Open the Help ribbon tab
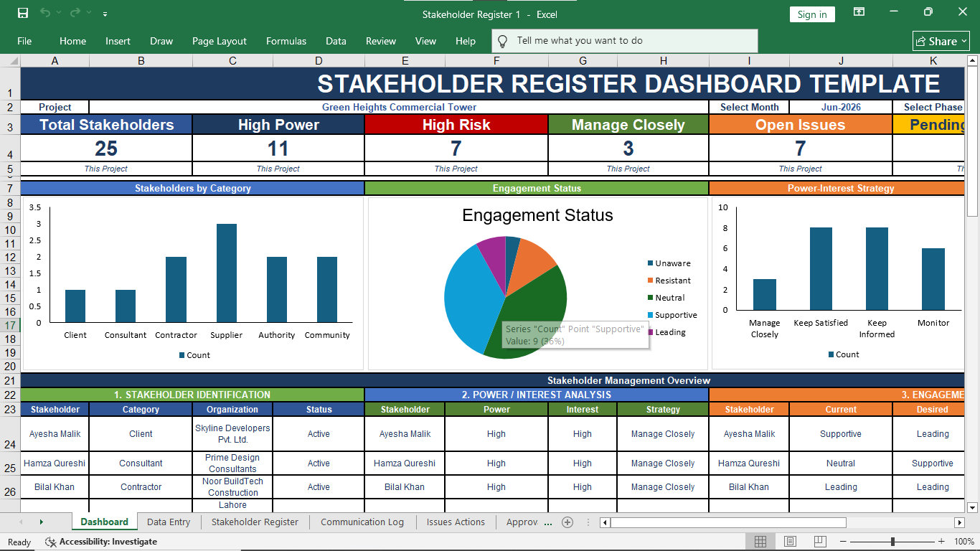Viewport: 980px width, 551px height. pyautogui.click(x=466, y=41)
